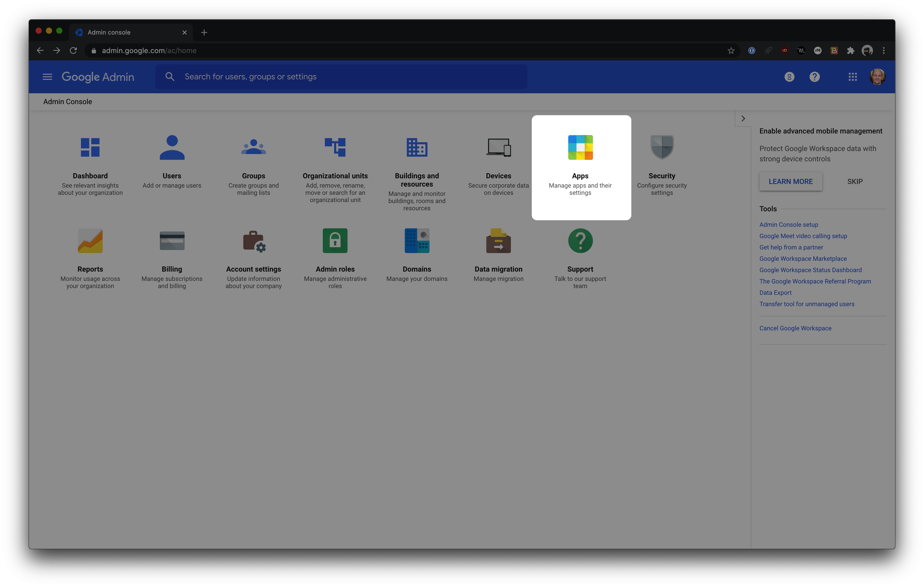Viewport: 924px width, 587px height.
Task: Open the Dashboard tile icon
Action: [90, 147]
